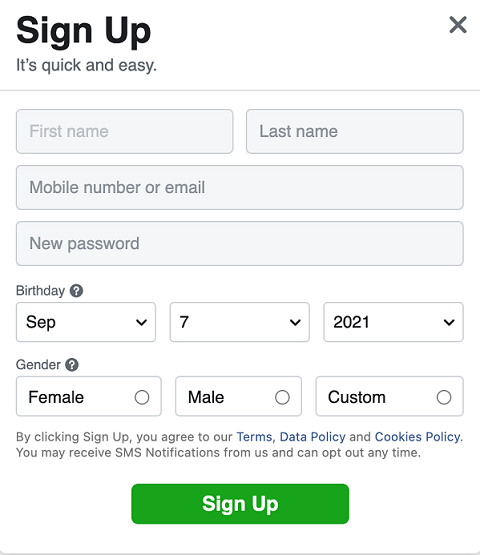480x555 pixels.
Task: Click the Female option label
Action: pos(56,397)
